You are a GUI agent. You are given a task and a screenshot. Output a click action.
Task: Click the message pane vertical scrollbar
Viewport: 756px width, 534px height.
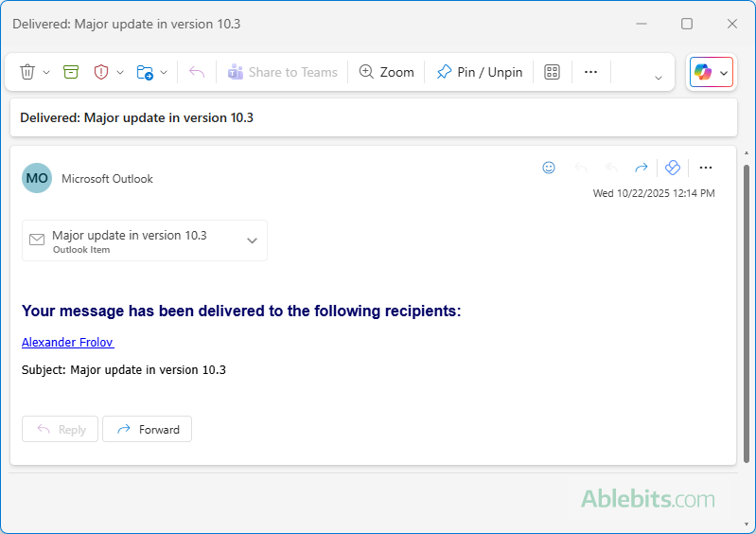[747, 313]
